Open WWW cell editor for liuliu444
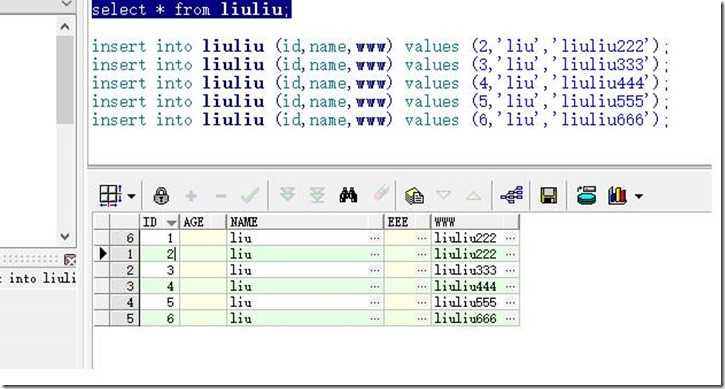The width and height of the screenshot is (725, 389). tap(510, 286)
